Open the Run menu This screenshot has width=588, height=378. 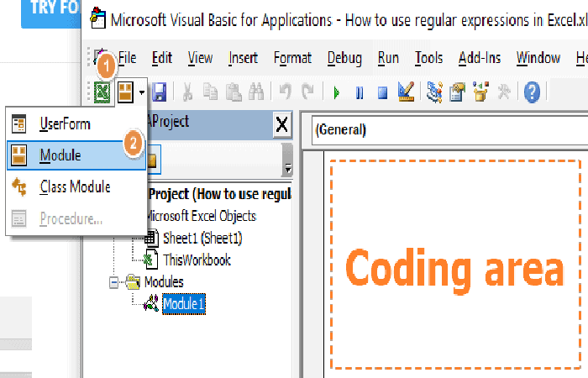pyautogui.click(x=388, y=58)
